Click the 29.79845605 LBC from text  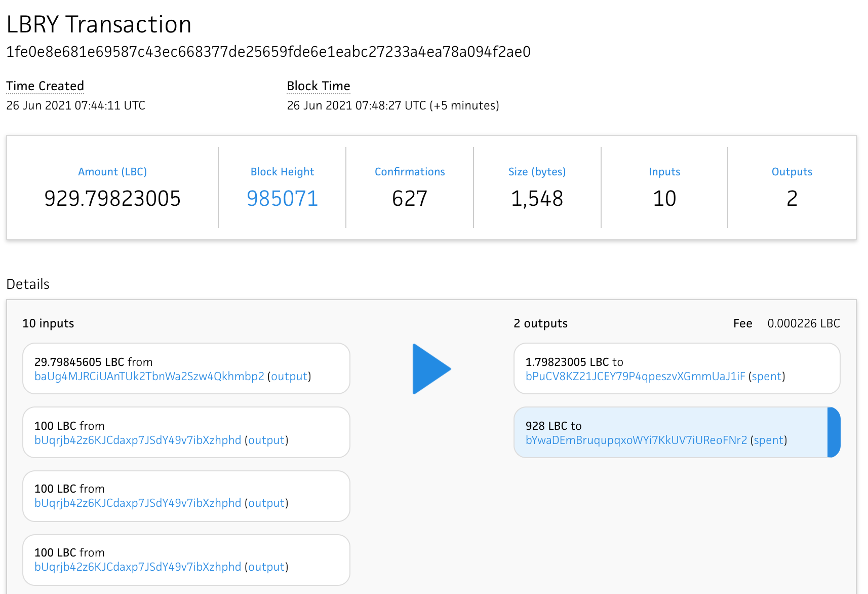(x=93, y=362)
